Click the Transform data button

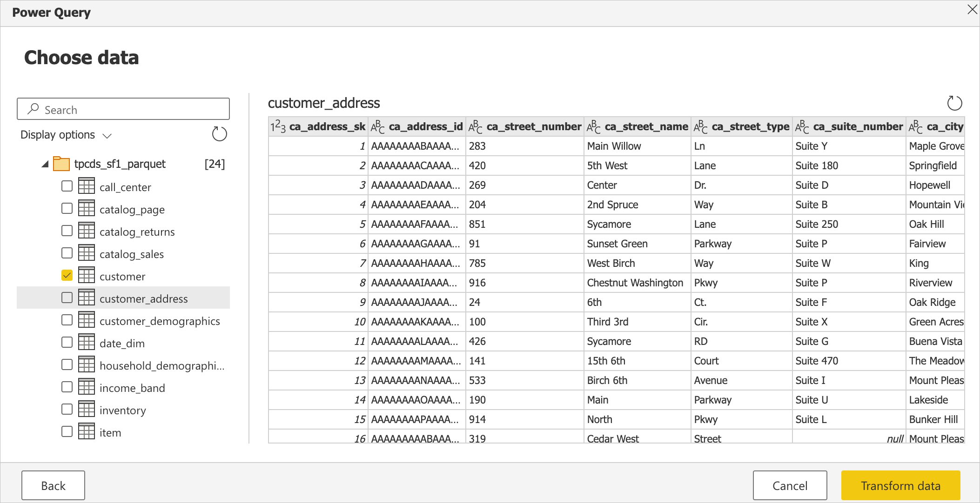click(899, 485)
